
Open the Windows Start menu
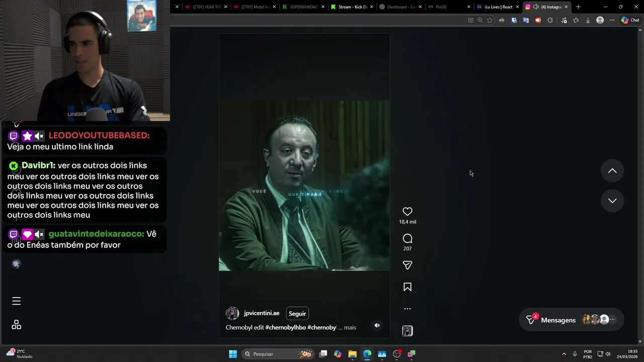coord(233,354)
